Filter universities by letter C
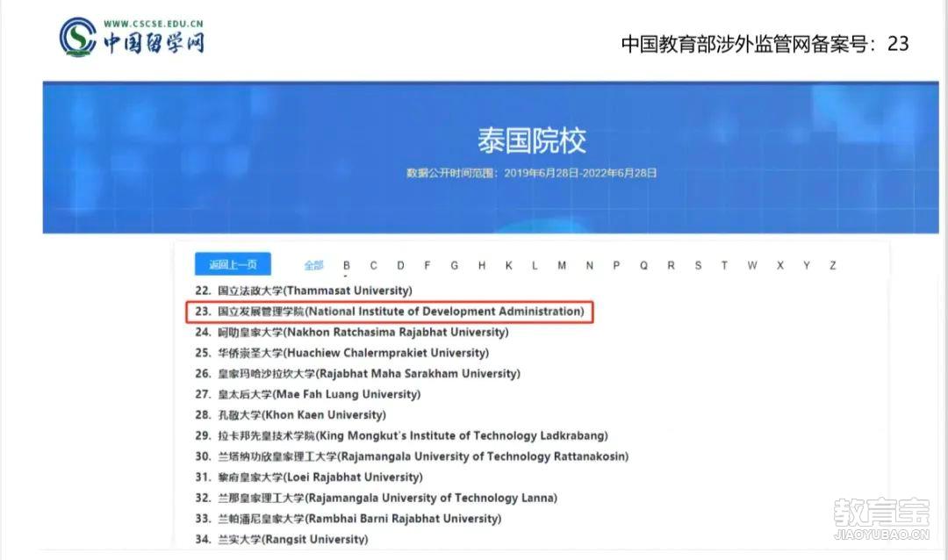Viewport: 948px width, 560px height. [374, 265]
